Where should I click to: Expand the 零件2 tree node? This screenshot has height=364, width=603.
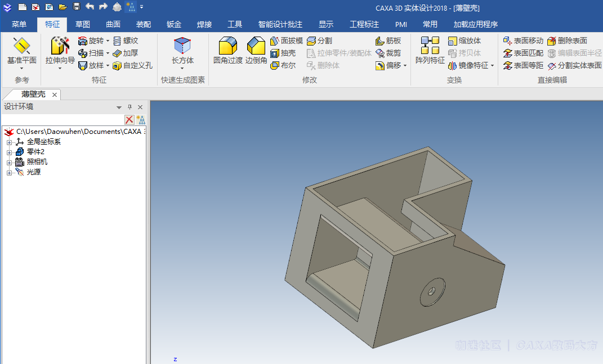pos(9,152)
